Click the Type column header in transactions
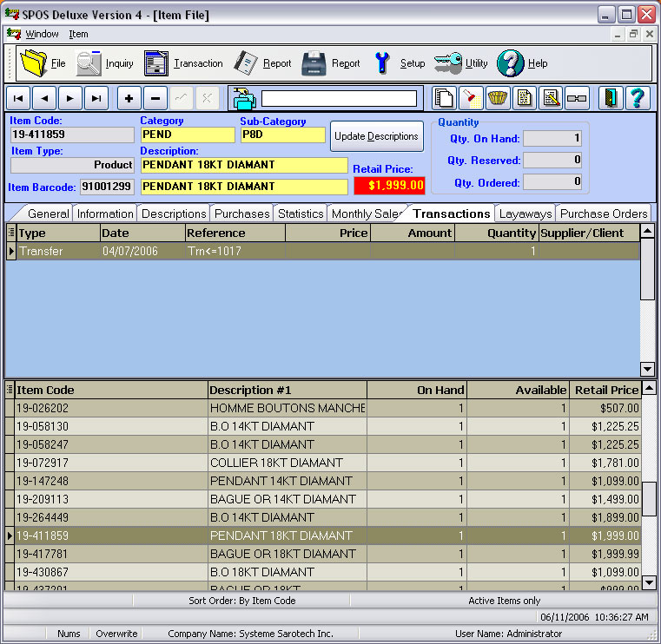Screen dimensions: 661x644 57,233
